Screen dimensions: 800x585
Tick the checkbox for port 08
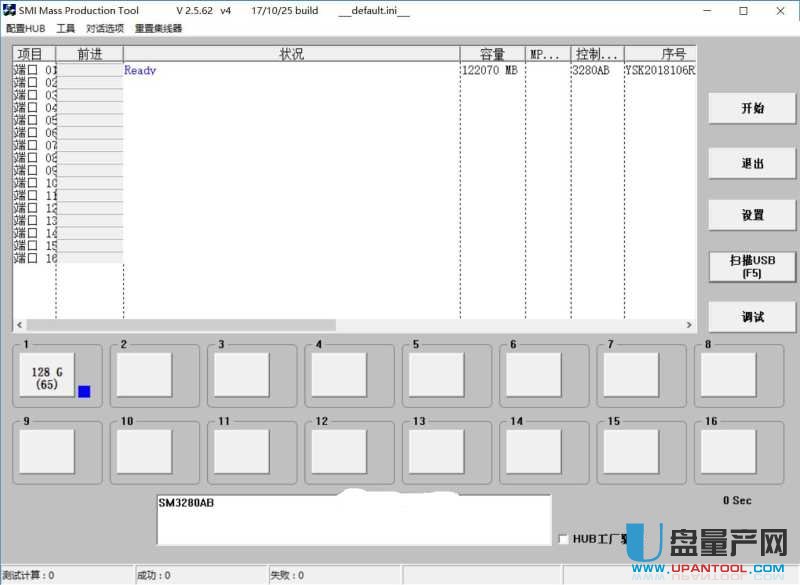click(x=33, y=158)
